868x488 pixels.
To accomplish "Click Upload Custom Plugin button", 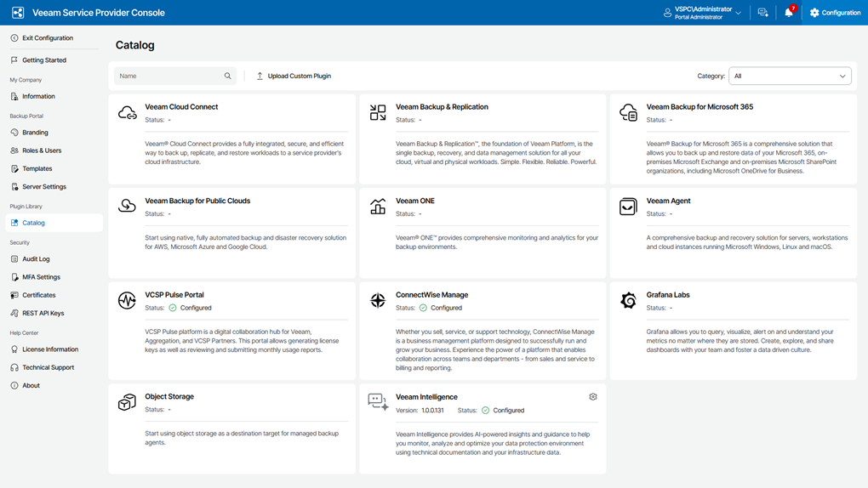I will (294, 76).
